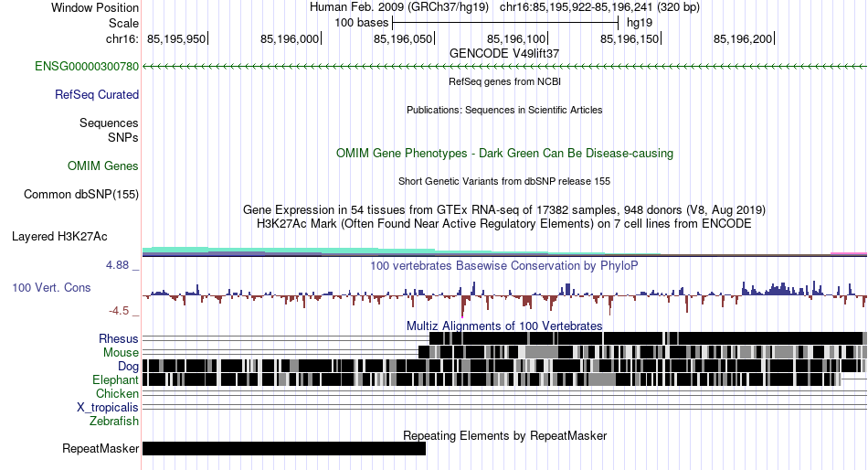
Task: Click Repeating Elements by RepeatMasker title
Action: [x=504, y=435]
